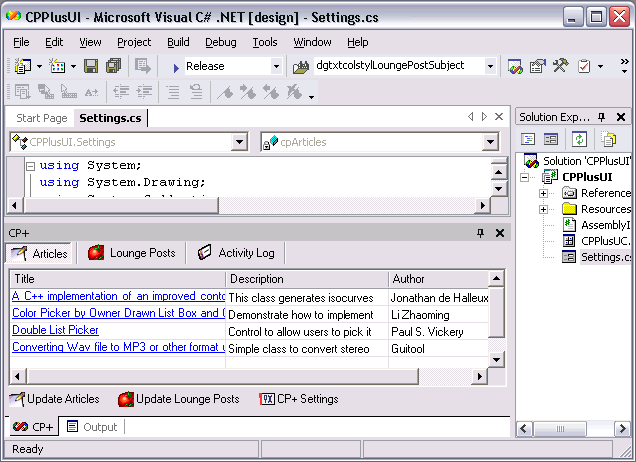
Task: Switch to the Lounge Posts tab
Action: [x=132, y=253]
